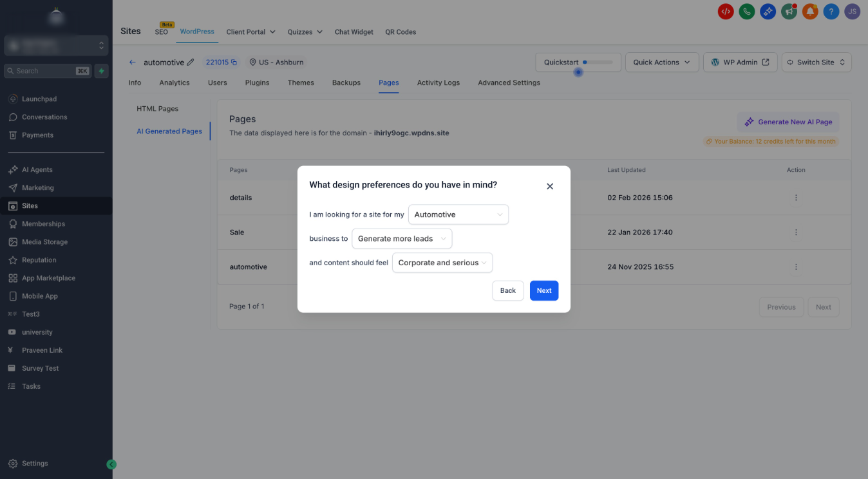Open the QR Codes tab
This screenshot has height=479, width=868.
pos(401,32)
